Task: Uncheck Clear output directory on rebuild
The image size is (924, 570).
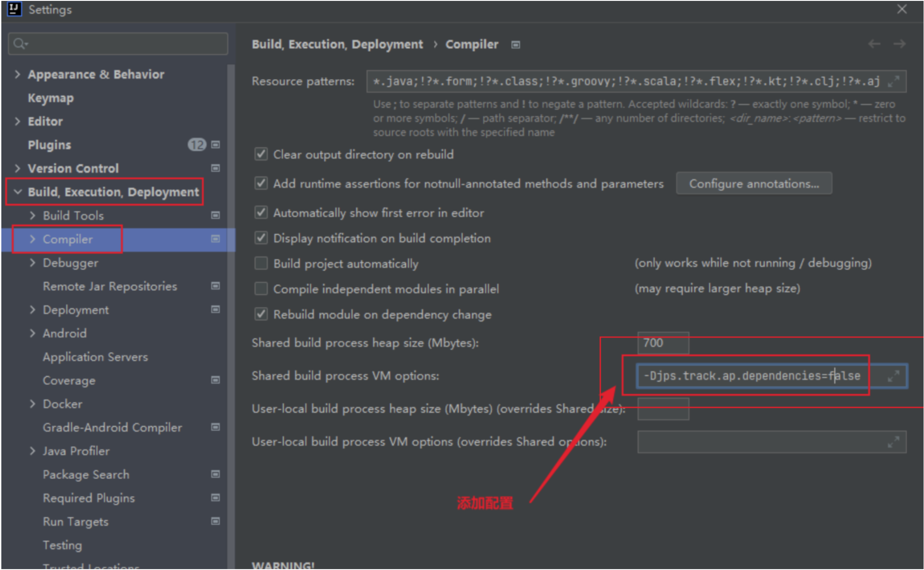Action: point(261,154)
